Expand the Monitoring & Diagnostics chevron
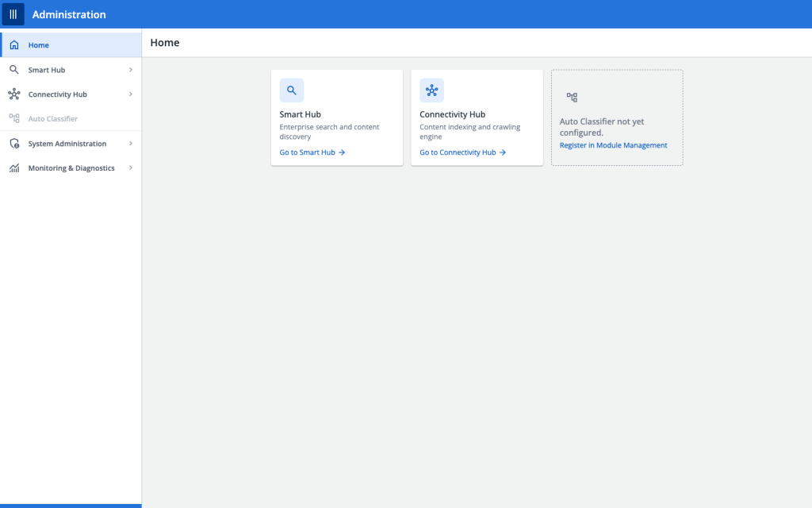The height and width of the screenshot is (508, 812). (131, 168)
